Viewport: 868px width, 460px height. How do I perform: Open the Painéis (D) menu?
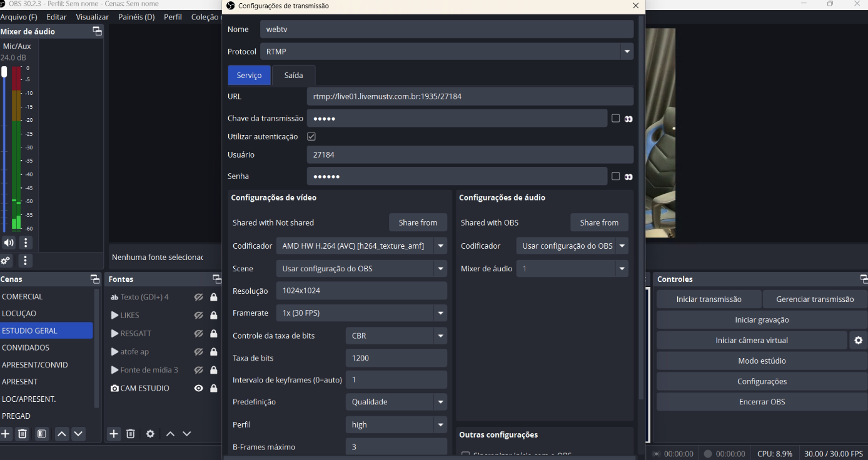(x=136, y=17)
